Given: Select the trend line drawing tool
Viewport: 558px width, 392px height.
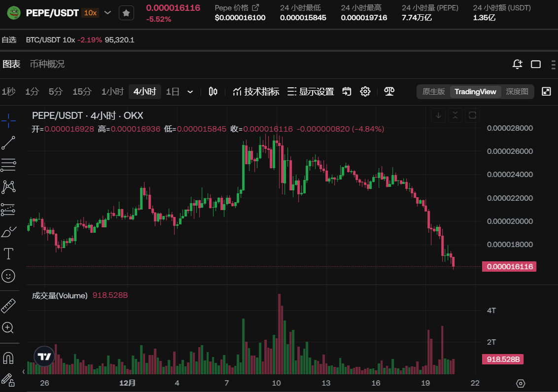Looking at the screenshot, I should tap(8, 143).
